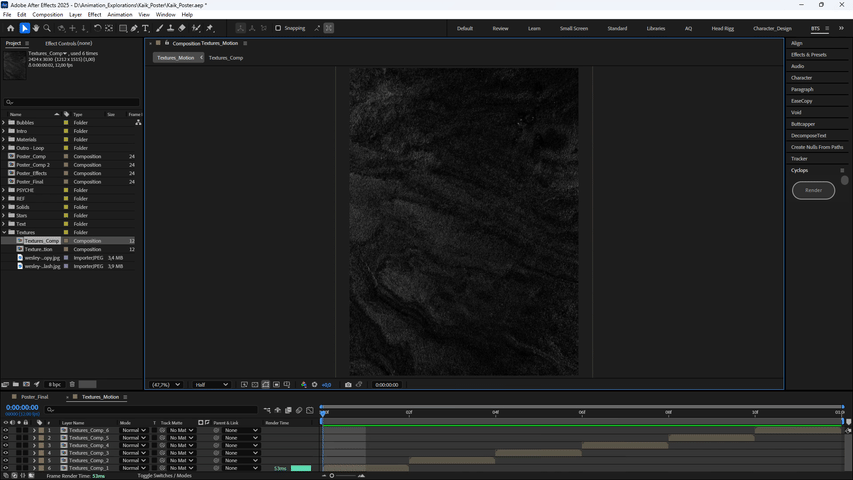Open the viewer resolution dropdown showing Half
The width and height of the screenshot is (853, 480).
click(x=211, y=384)
